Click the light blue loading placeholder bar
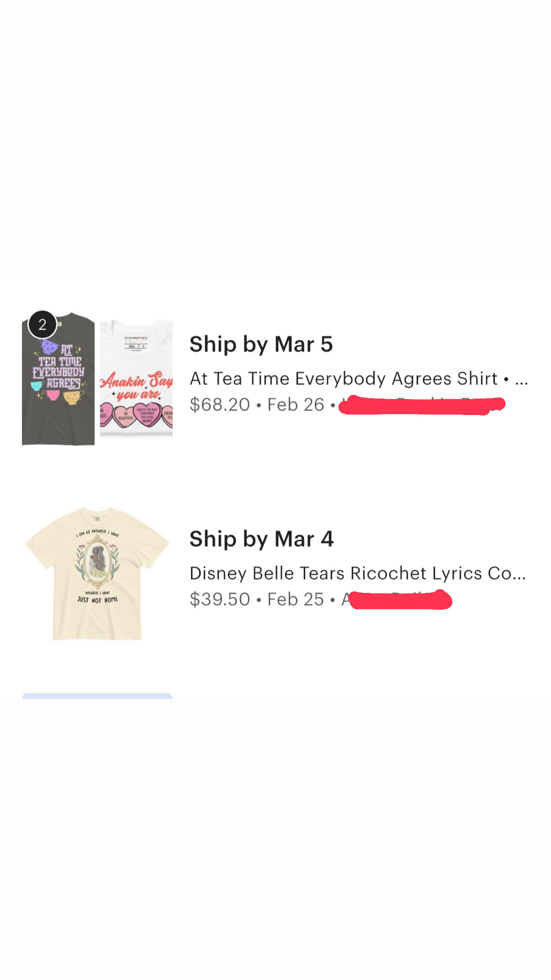 click(x=97, y=696)
